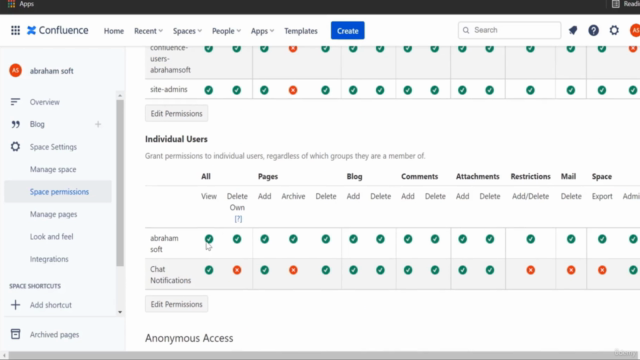The width and height of the screenshot is (640, 360).
Task: Click Chat Notifications Comments Add checkmark
Action: click(408, 270)
